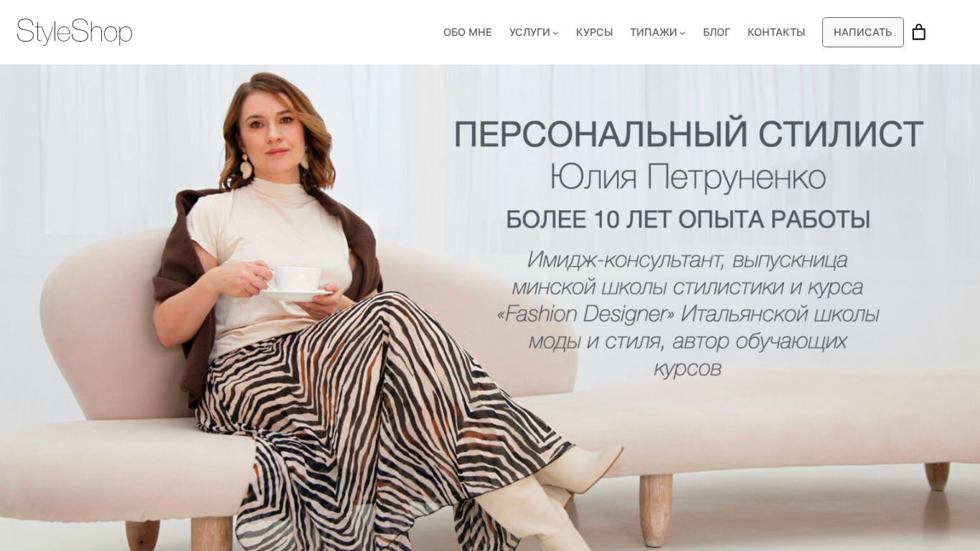Navigate to the БЛОГ page
The image size is (980, 551).
click(717, 32)
